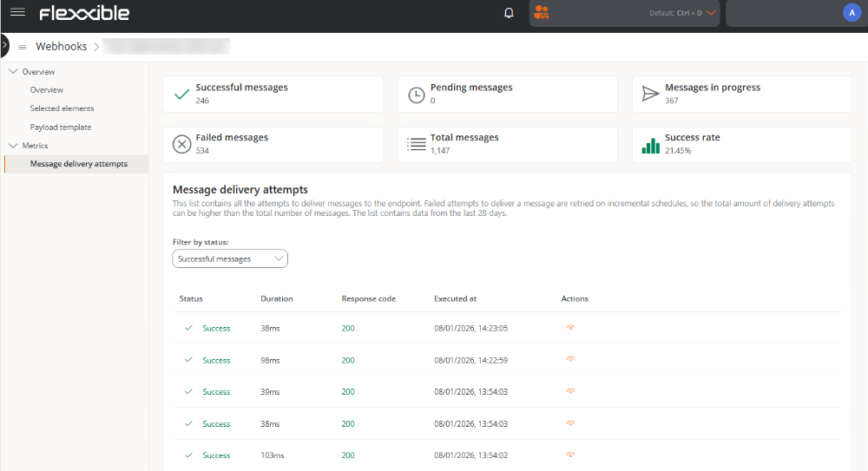Screen dimensions: 868x471
Task: View details of the 103ms delivery attempt
Action: [x=570, y=455]
